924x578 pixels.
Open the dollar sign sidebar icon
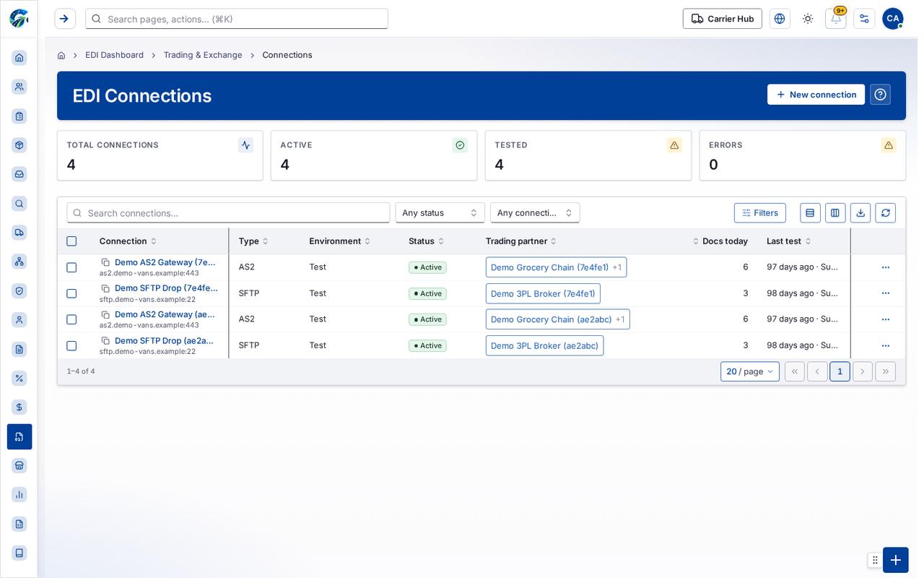coord(19,407)
